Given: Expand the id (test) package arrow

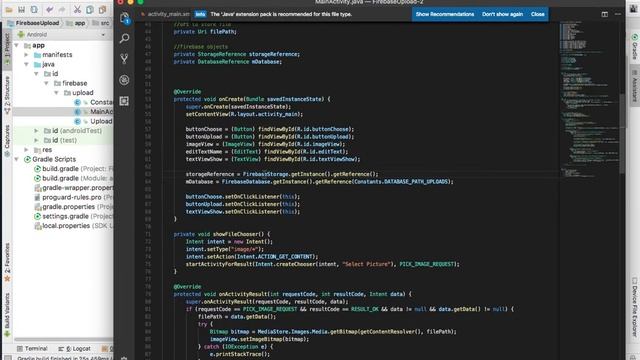Looking at the screenshot, I should click(36, 140).
